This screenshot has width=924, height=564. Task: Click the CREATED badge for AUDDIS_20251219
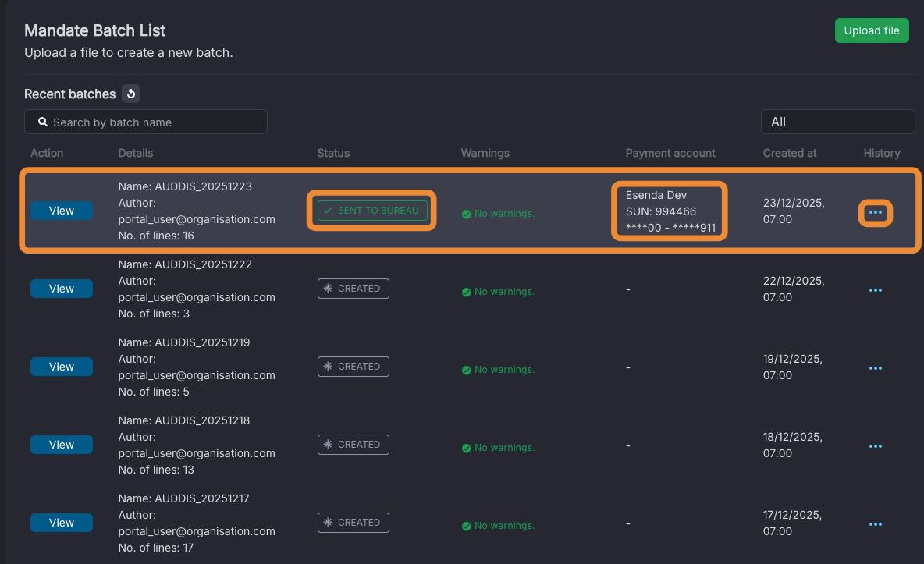(x=353, y=367)
